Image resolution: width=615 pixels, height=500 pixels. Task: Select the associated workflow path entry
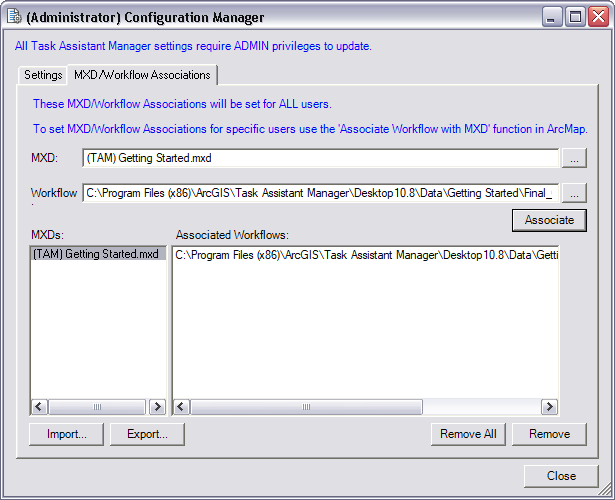tap(366, 255)
